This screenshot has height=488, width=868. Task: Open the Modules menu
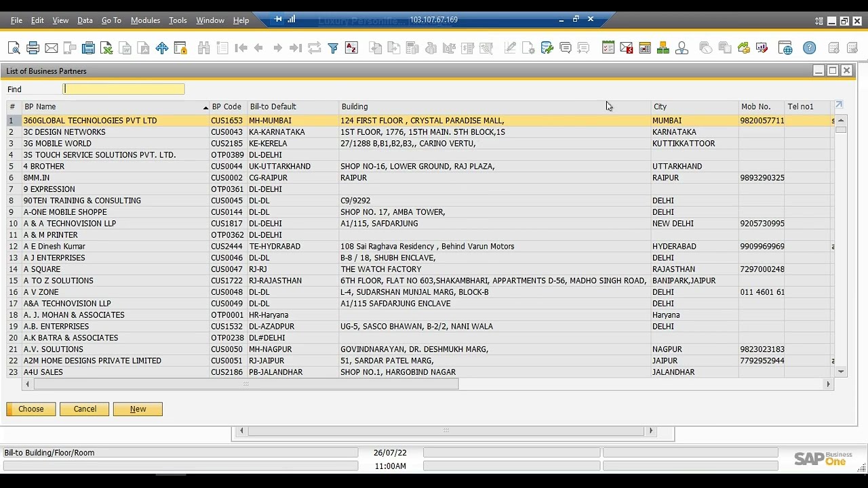point(145,20)
